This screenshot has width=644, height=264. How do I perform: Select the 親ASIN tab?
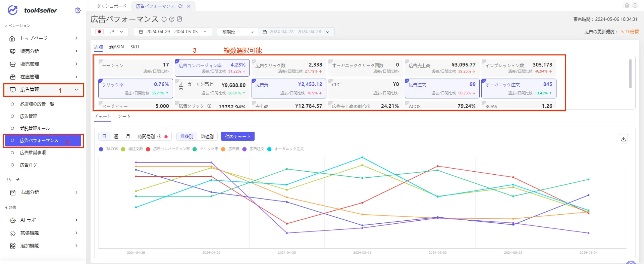coord(116,47)
